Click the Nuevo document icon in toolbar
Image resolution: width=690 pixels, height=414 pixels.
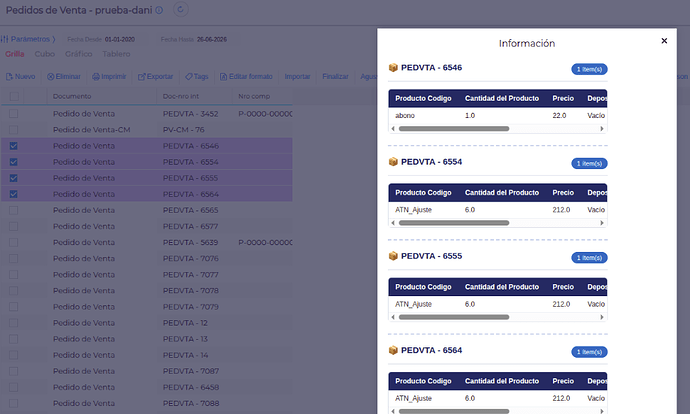pos(9,77)
